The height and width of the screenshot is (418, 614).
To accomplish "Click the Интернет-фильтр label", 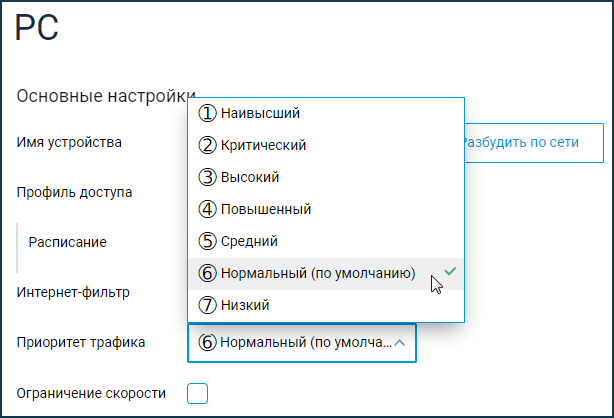I will (x=73, y=293).
